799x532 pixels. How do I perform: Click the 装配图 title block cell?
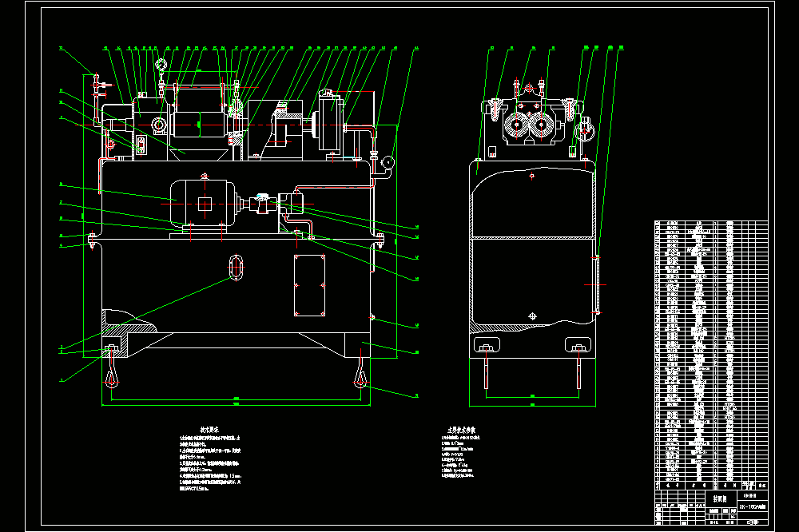point(720,499)
